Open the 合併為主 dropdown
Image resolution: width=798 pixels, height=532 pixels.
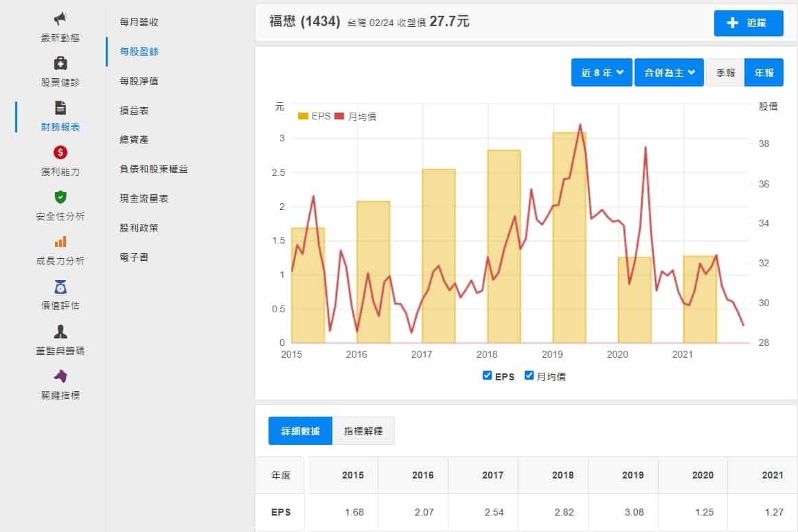pyautogui.click(x=669, y=73)
